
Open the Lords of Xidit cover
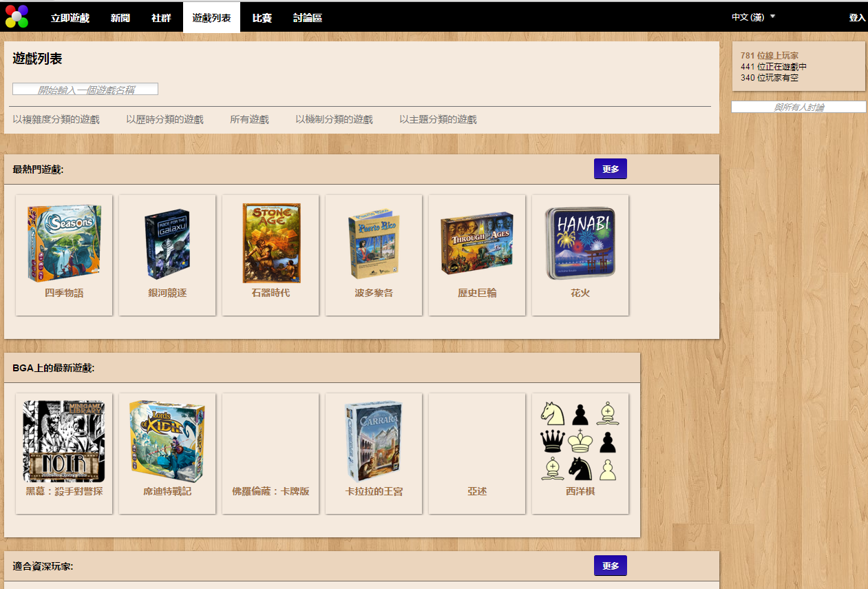(x=167, y=442)
